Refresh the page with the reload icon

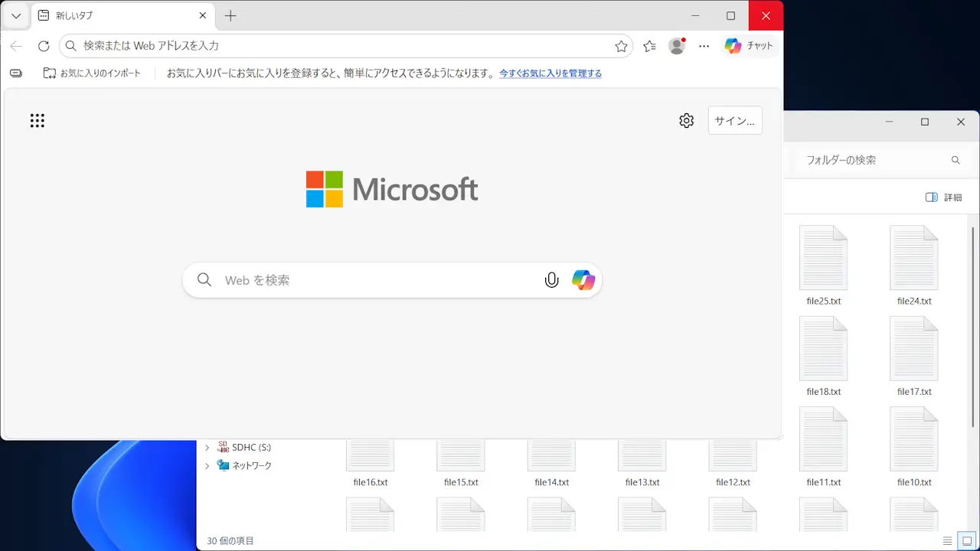coord(44,45)
